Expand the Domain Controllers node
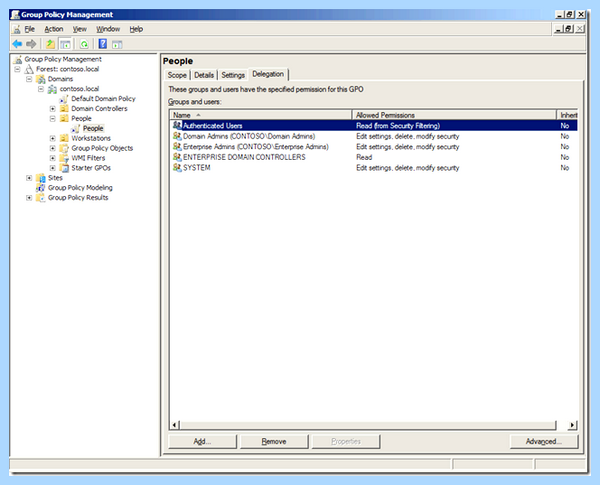This screenshot has height=485, width=600. point(53,109)
